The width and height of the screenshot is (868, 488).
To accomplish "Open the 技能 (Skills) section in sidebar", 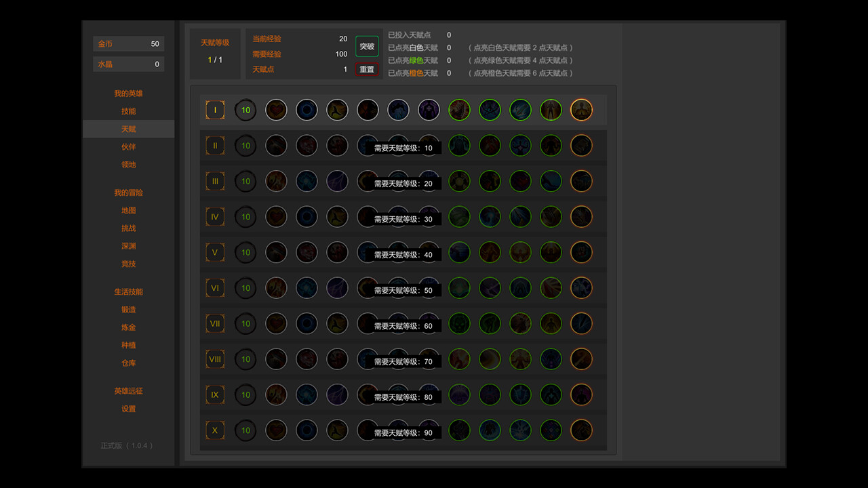I will click(128, 110).
